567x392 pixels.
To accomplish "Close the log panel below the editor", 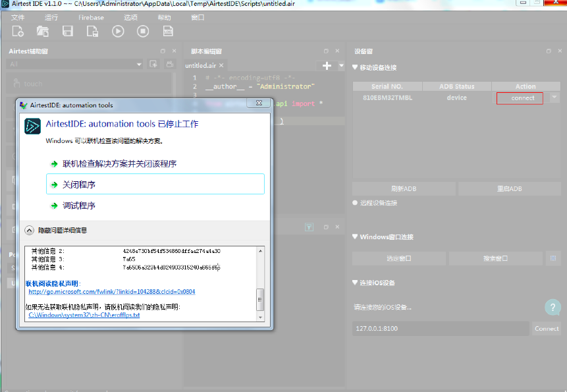I will [337, 227].
